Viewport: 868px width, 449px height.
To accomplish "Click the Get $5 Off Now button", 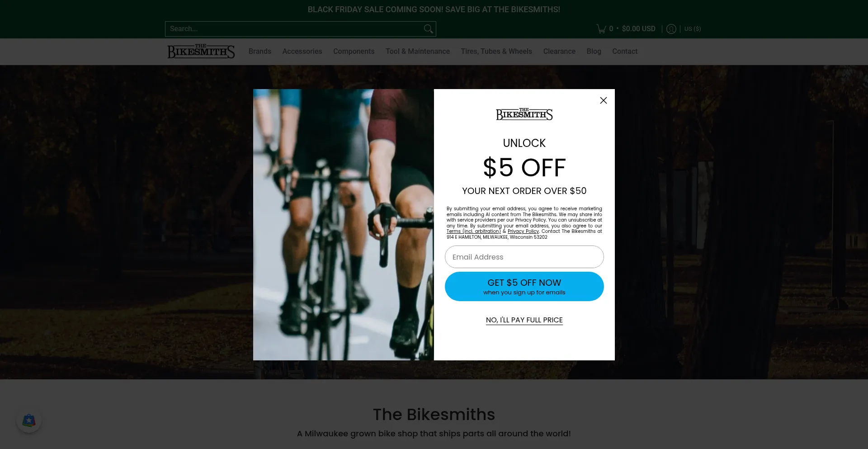I will [524, 286].
